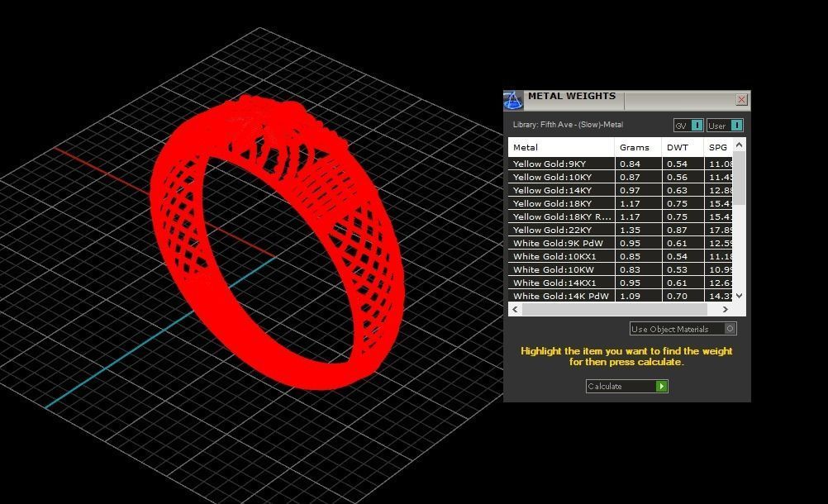This screenshot has height=504, width=828.
Task: Click the horizontal scroll right arrow
Action: [726, 309]
